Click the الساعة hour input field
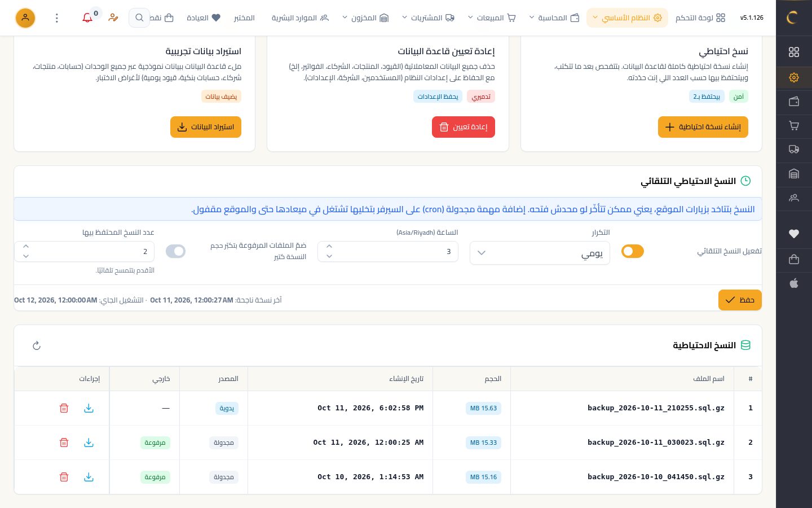Viewport: 812px width, 508px height. tap(388, 252)
